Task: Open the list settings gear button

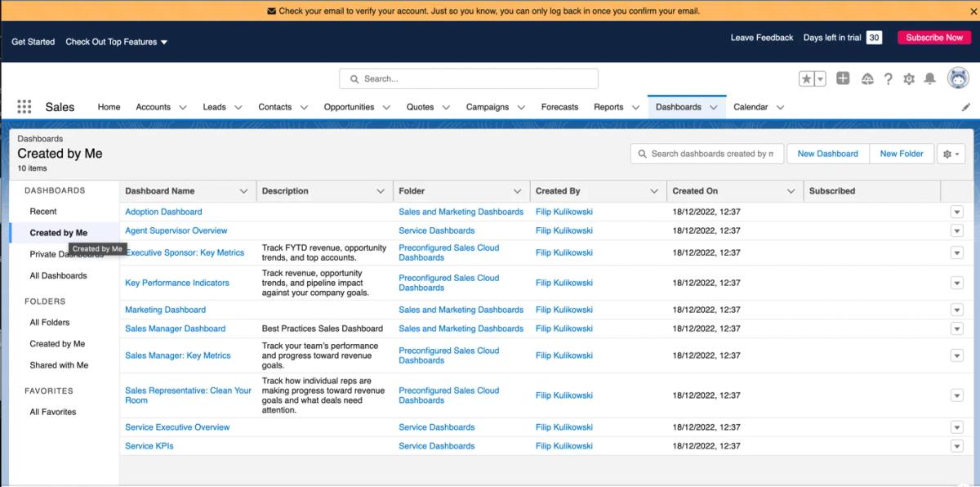Action: point(951,154)
